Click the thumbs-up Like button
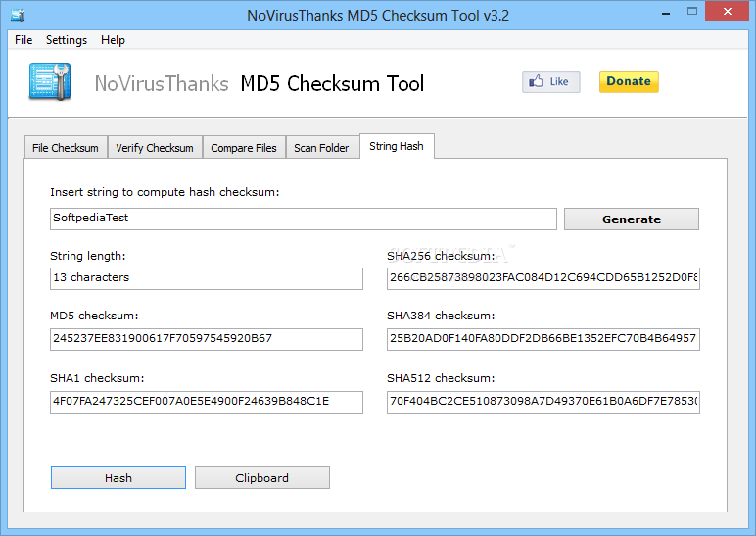The height and width of the screenshot is (536, 756). click(x=550, y=81)
